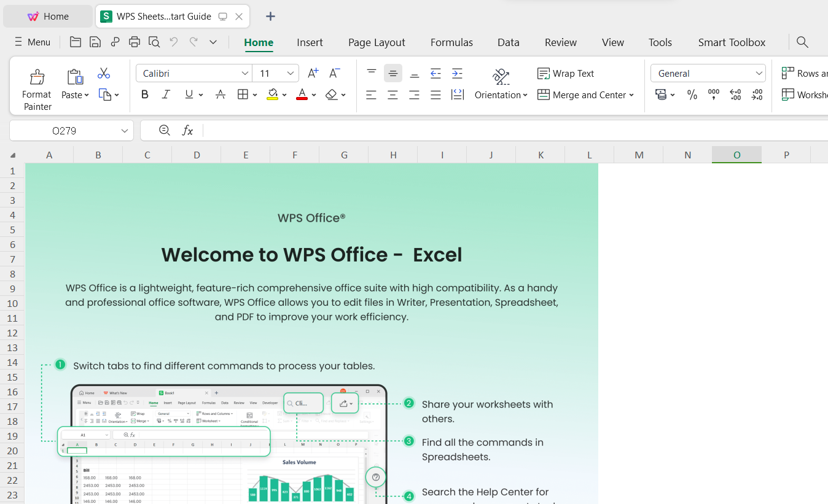Toggle italic formatting
This screenshot has width=828, height=504.
165,95
